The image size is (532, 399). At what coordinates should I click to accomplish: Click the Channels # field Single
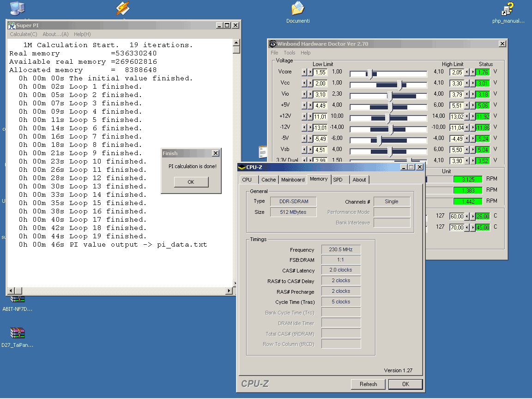pos(392,201)
